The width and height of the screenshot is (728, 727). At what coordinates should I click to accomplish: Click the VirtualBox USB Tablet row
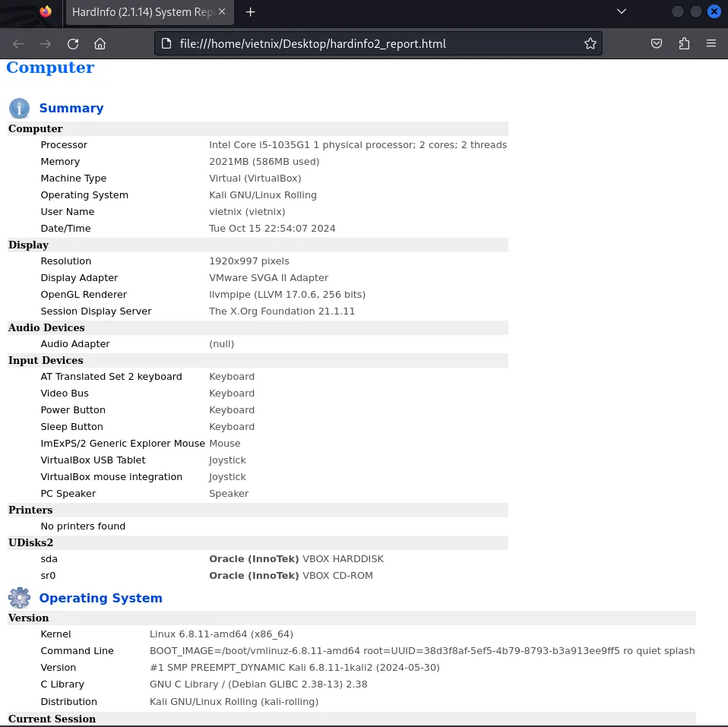point(258,460)
